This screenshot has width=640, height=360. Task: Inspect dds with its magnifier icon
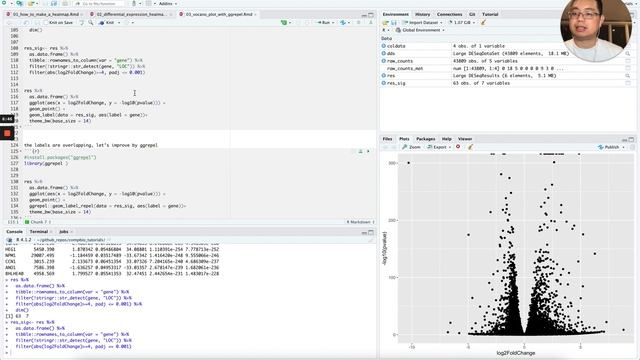(628, 53)
